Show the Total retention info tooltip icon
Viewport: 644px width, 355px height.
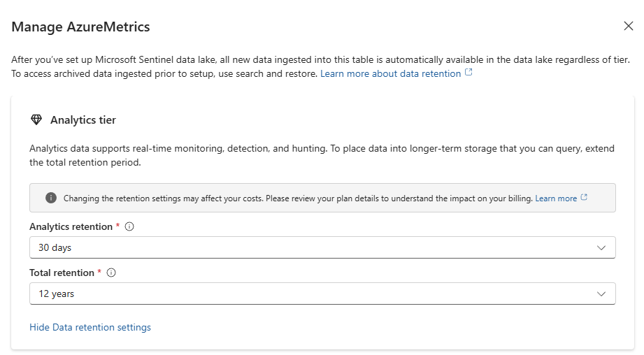[111, 273]
